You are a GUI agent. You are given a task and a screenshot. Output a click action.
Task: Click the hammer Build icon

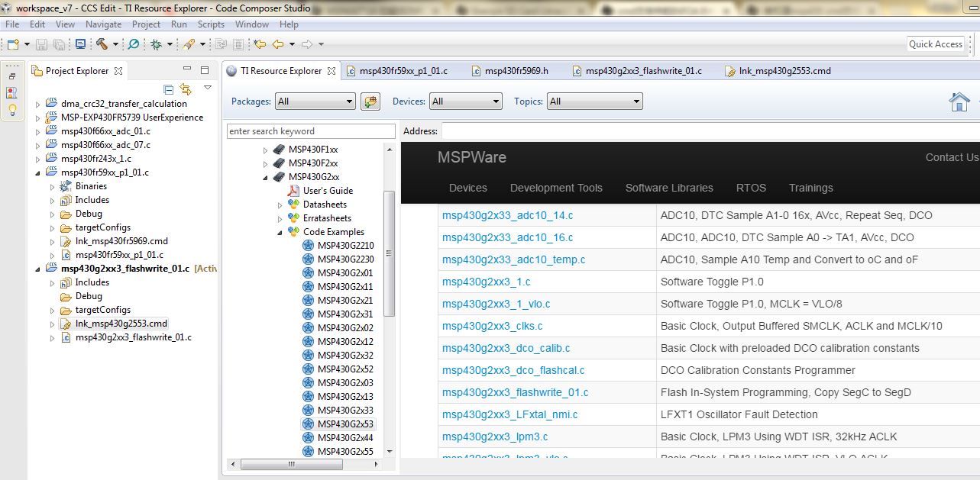(x=102, y=44)
